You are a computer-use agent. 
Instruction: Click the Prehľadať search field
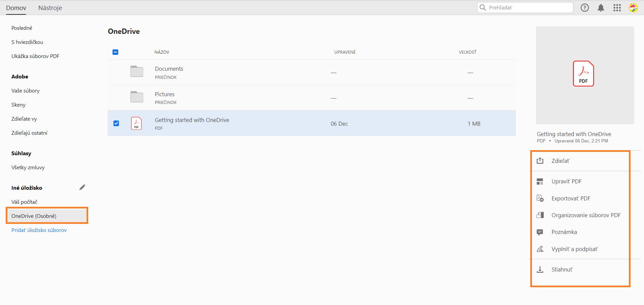[x=525, y=7]
